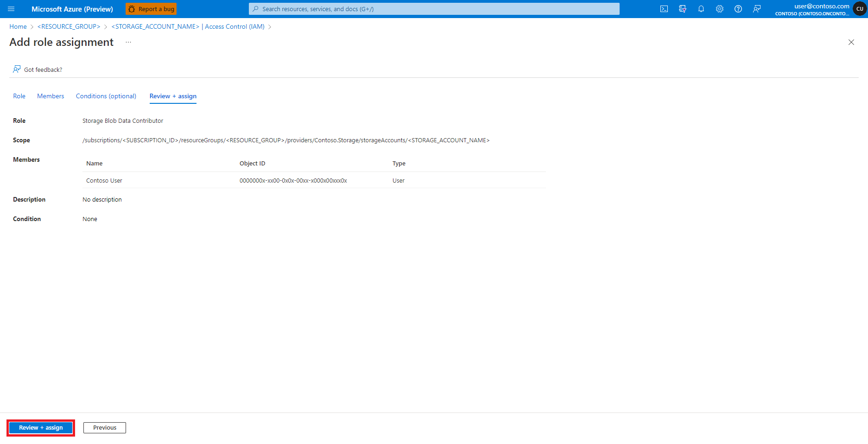Open the CU account avatar menu
The height and width of the screenshot is (444, 868).
[860, 9]
